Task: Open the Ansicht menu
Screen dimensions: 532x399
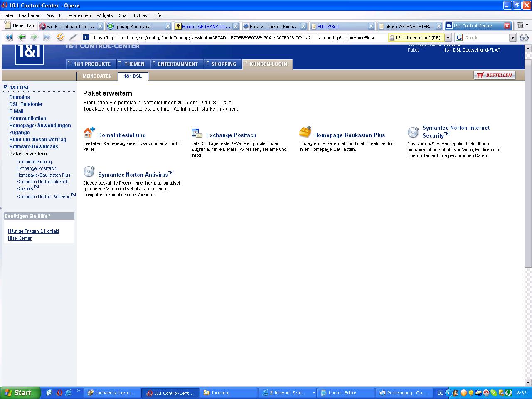Action: (54, 15)
